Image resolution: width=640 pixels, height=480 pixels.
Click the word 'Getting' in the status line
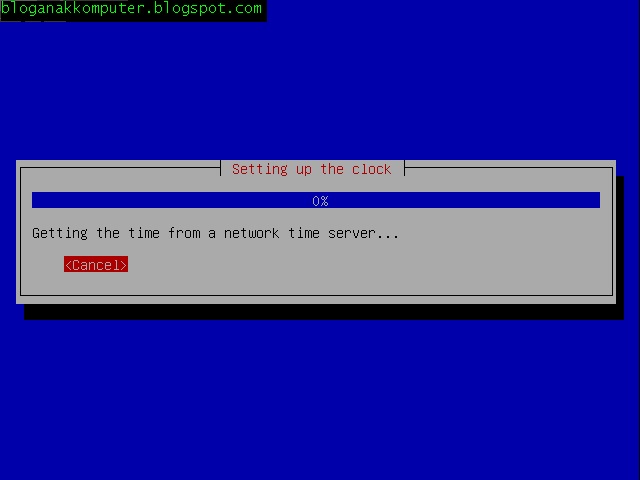point(60,233)
